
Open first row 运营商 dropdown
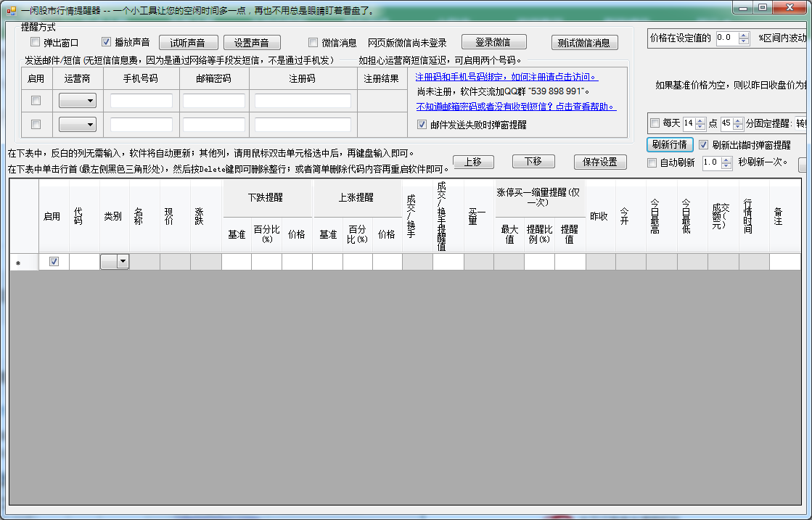(x=77, y=100)
